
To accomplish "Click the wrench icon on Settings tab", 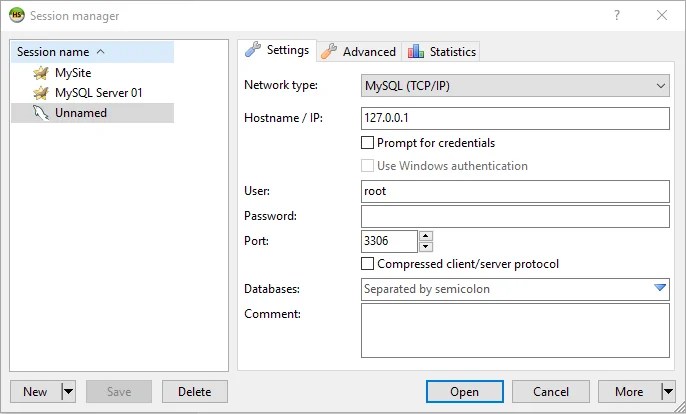I will click(x=253, y=49).
